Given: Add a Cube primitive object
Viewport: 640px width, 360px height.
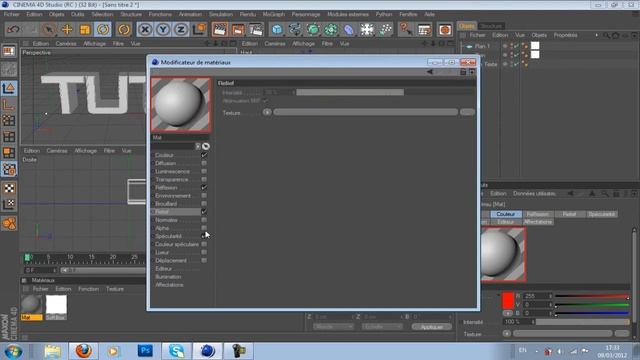Looking at the screenshot, I should 277,29.
